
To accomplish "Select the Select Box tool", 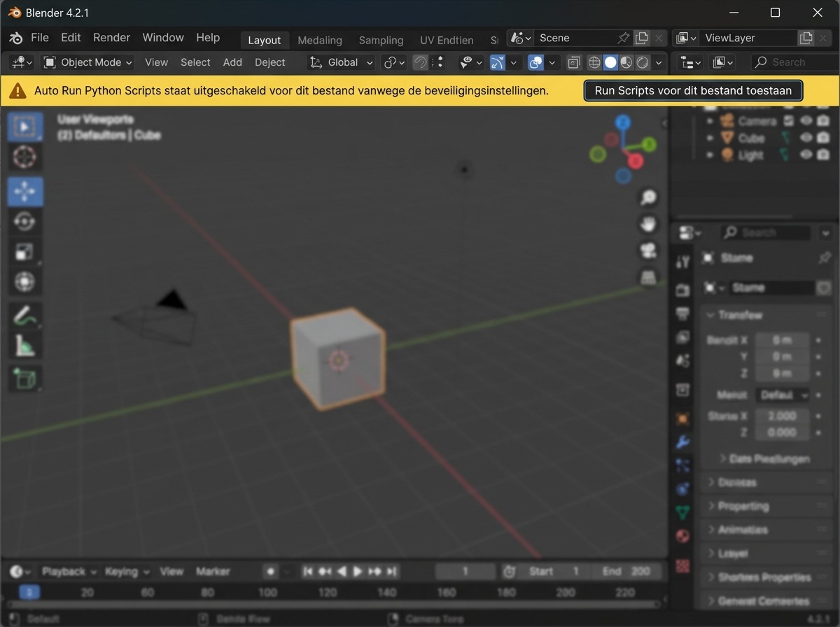I will (24, 127).
